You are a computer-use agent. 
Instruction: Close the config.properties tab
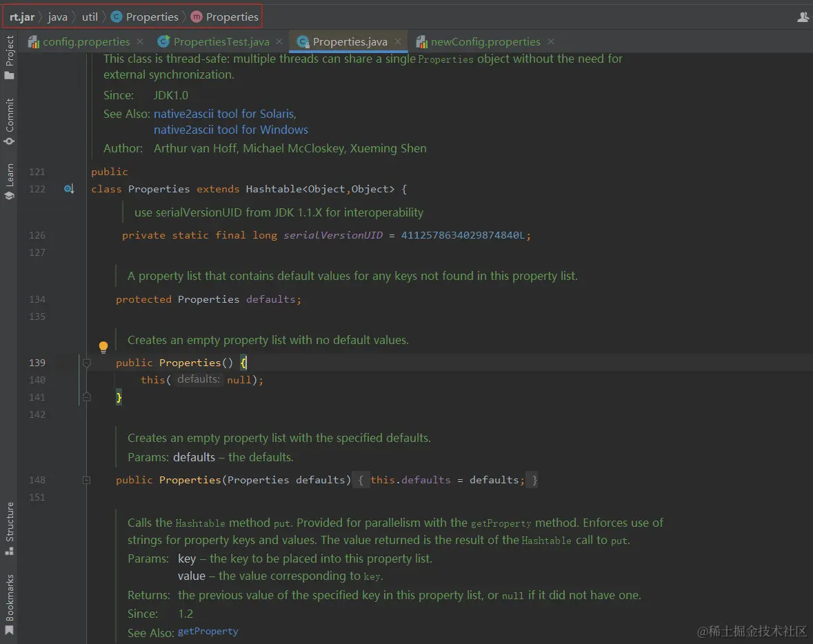140,41
